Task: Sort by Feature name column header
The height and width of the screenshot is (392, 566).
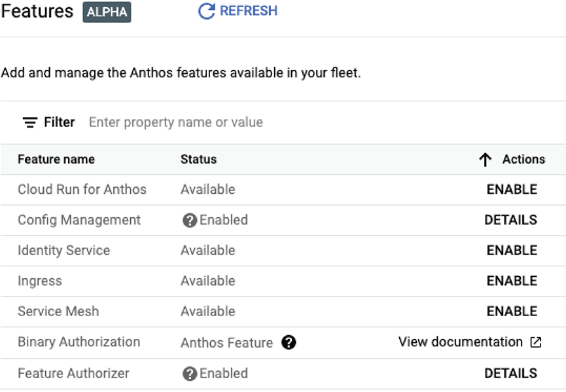Action: click(x=56, y=159)
